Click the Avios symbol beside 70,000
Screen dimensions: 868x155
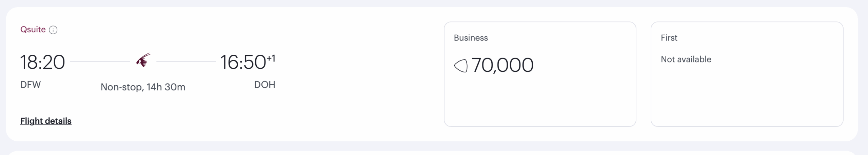coord(460,65)
